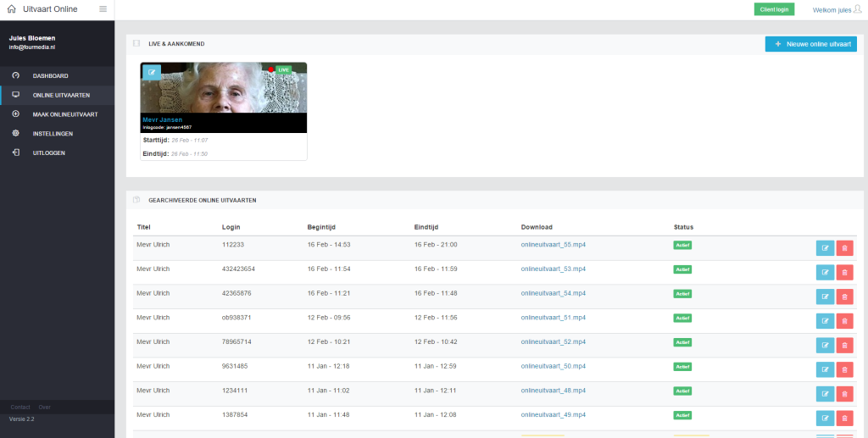Click edit icon for login ob938371 row
The image size is (868, 438).
coord(825,321)
